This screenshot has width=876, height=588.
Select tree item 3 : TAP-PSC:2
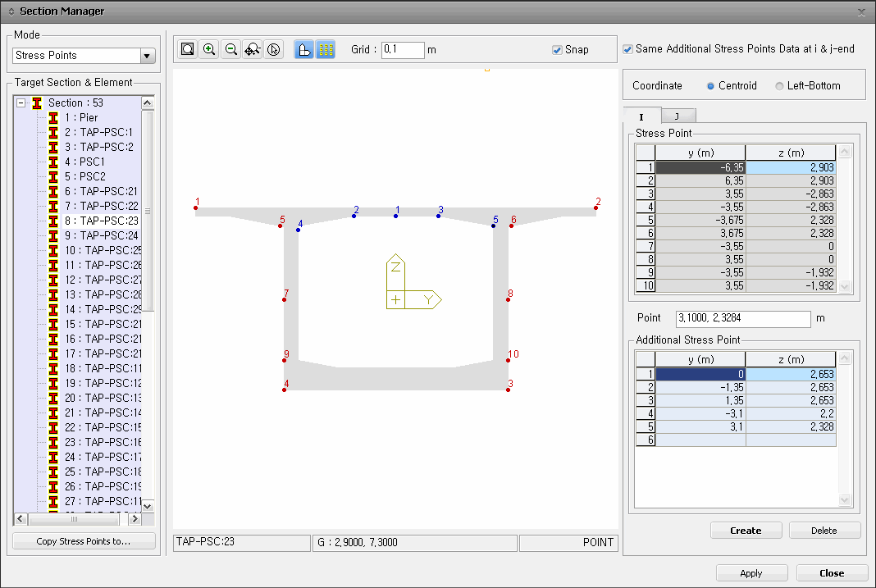(x=99, y=148)
